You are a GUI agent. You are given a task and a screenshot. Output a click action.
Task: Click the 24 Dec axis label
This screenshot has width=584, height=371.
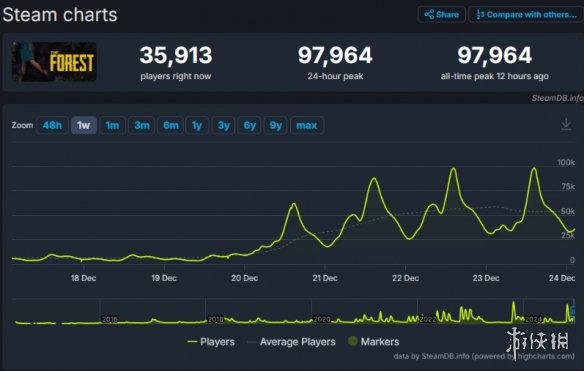click(562, 278)
